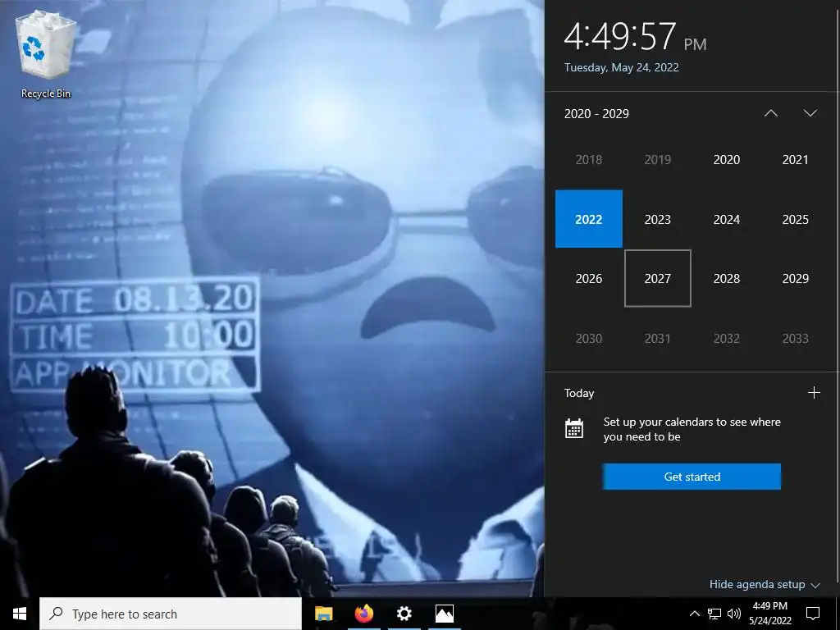The image size is (840, 630).
Task: Open the volume speaker tray icon
Action: point(734,614)
